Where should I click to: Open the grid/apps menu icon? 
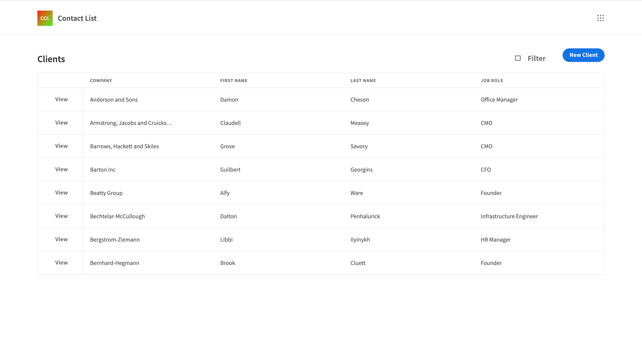[601, 18]
